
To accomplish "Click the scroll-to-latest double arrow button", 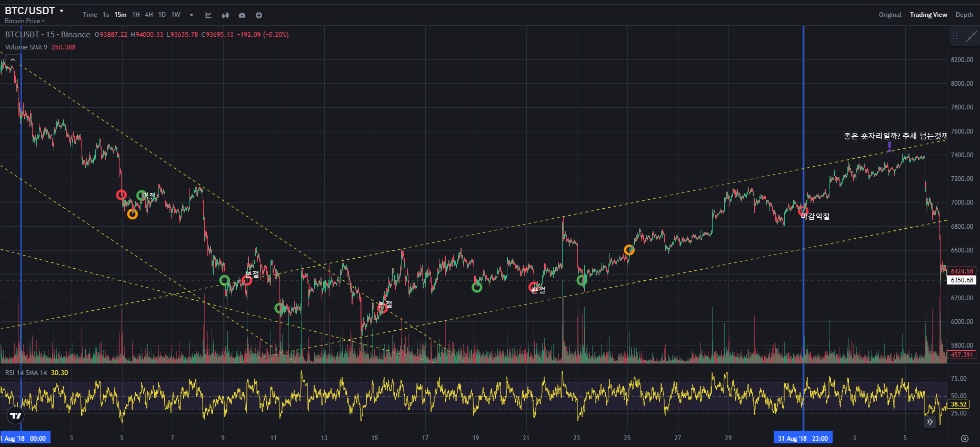I will tap(930, 421).
